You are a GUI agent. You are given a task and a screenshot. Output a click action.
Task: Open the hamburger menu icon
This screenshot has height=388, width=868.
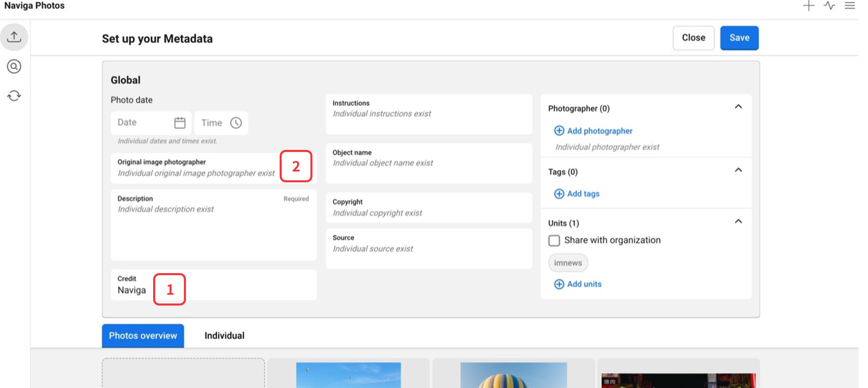[x=850, y=6]
